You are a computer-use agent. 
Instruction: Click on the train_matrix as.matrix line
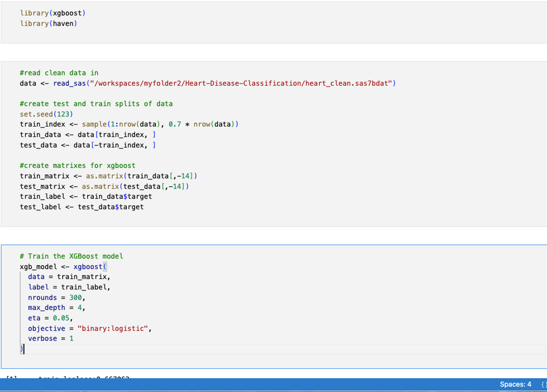point(108,176)
